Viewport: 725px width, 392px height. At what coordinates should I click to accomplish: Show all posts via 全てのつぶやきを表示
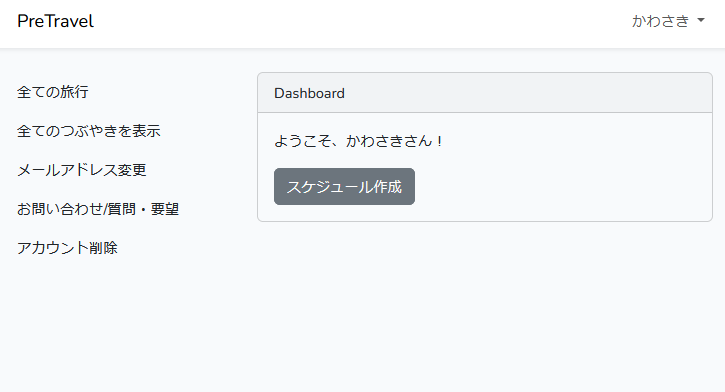point(89,131)
